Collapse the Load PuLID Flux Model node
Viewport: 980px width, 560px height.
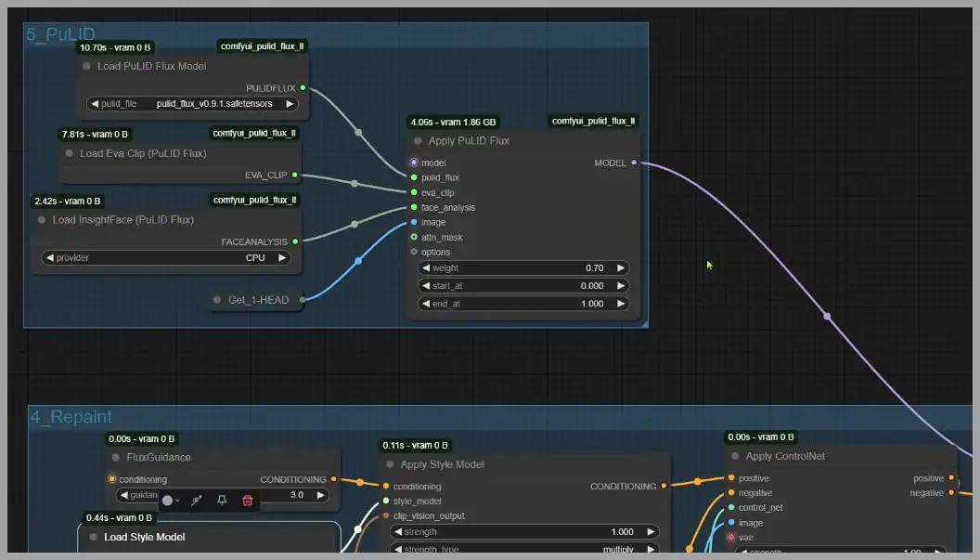(86, 66)
